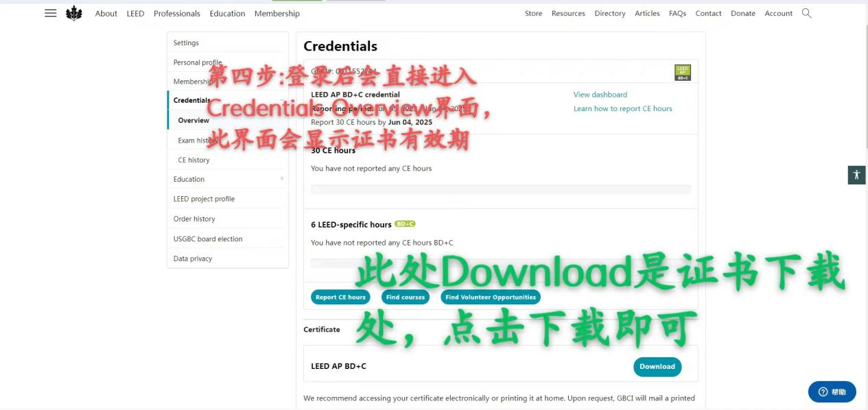Screen dimensions: 868x410
Task: Click the USGBC crest logo
Action: (74, 12)
